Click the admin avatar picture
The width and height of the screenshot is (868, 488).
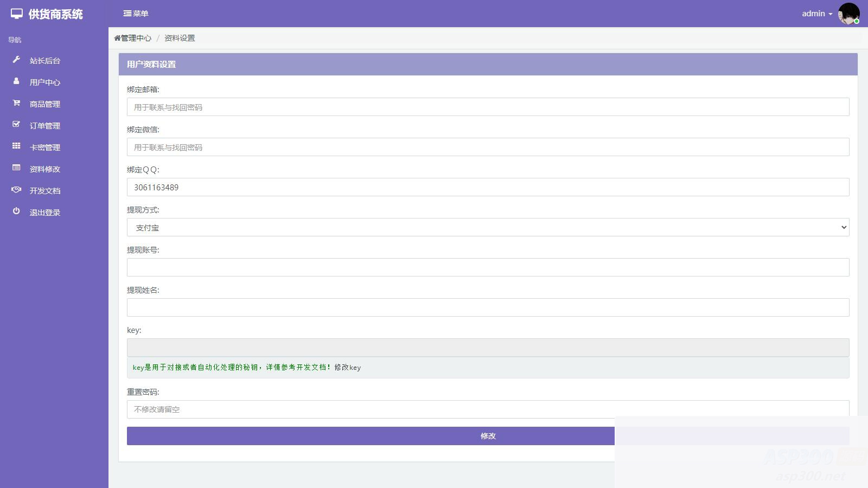pos(848,14)
